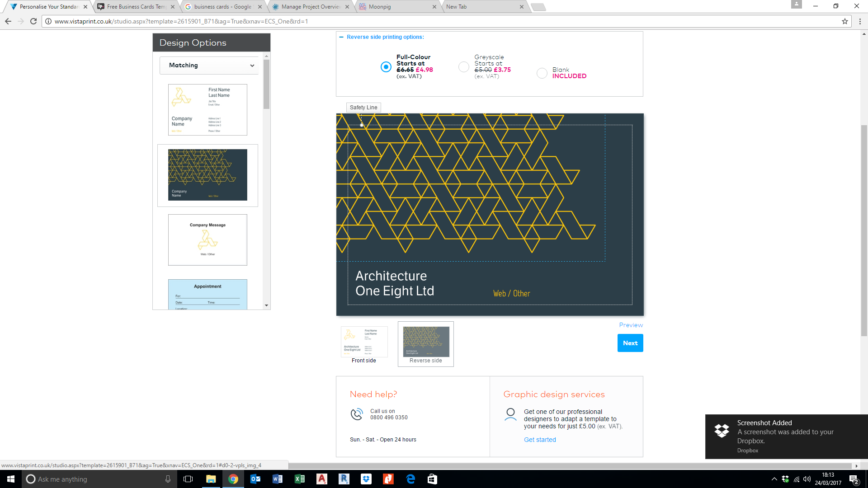Select Full-Colour reverse side printing
Screen dimensions: 868x488
coord(386,67)
